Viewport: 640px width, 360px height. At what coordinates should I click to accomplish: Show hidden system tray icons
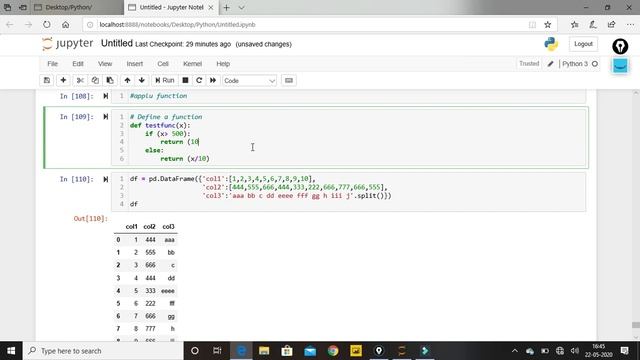click(x=515, y=351)
